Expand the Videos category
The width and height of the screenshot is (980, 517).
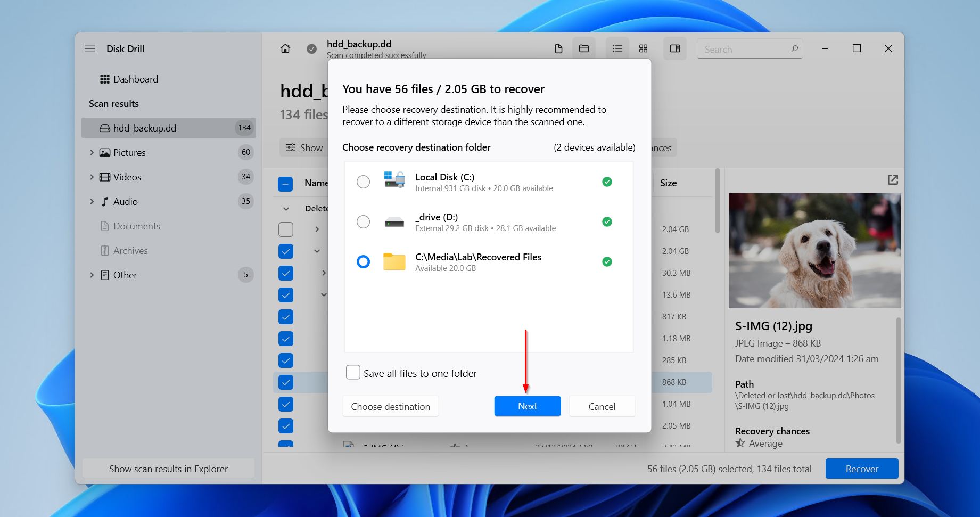tap(92, 177)
